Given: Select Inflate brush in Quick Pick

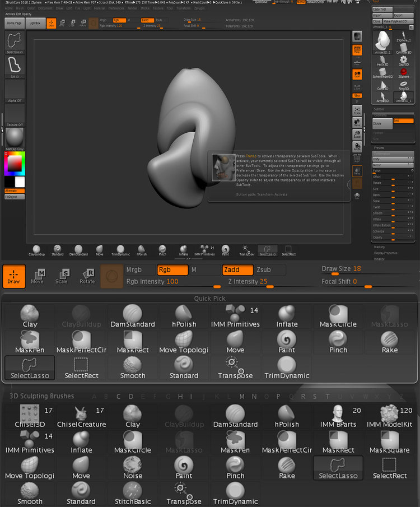Looking at the screenshot, I should (287, 316).
